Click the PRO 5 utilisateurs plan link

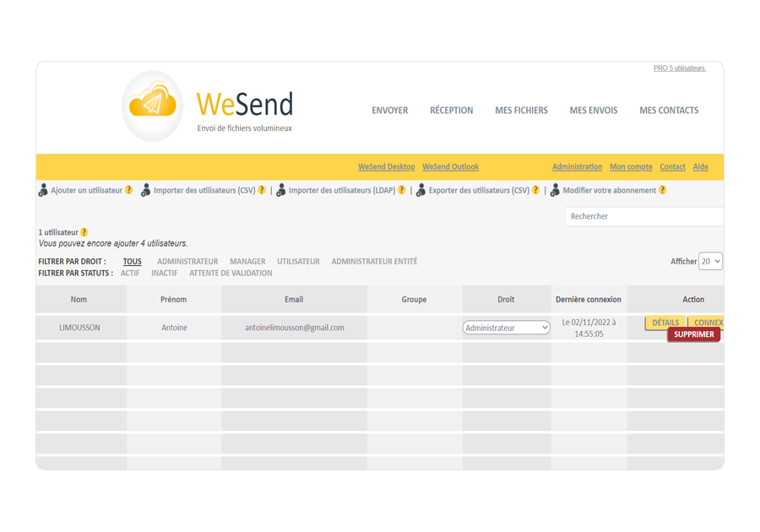point(680,68)
